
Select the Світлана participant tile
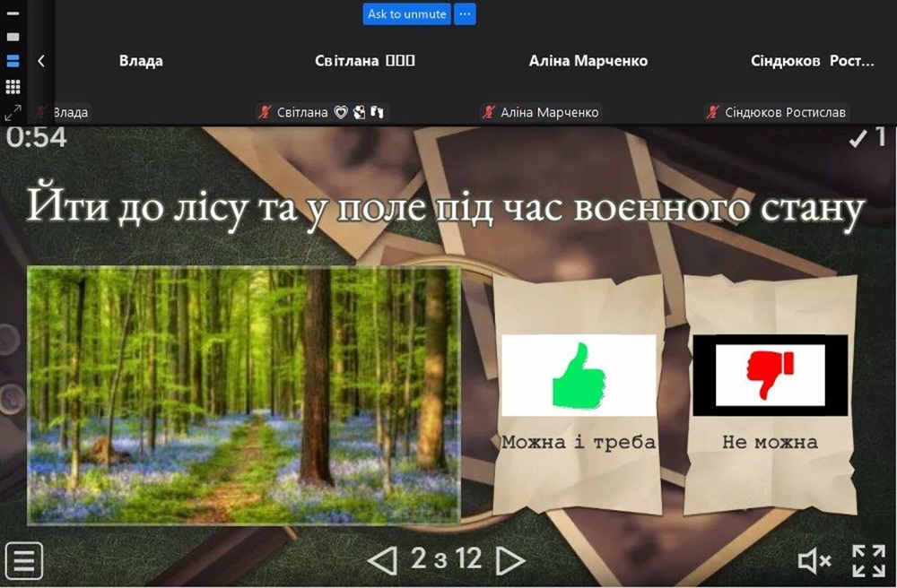[364, 61]
